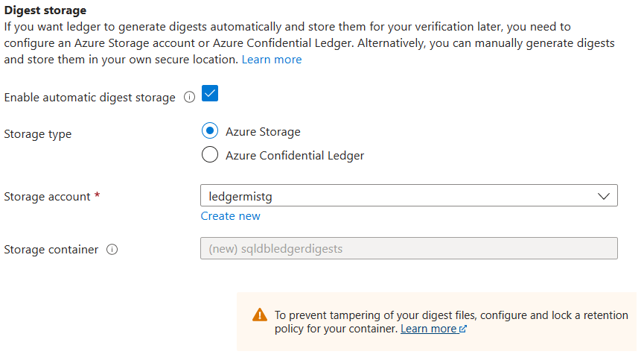
Task: Click the Enable automatic digest storage label text
Action: 90,98
